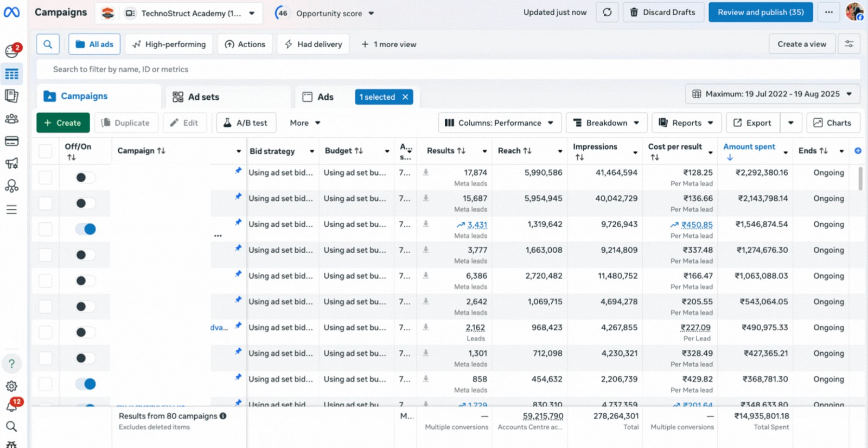The height and width of the screenshot is (448, 868).
Task: Open view settings sliders icon
Action: click(x=849, y=44)
